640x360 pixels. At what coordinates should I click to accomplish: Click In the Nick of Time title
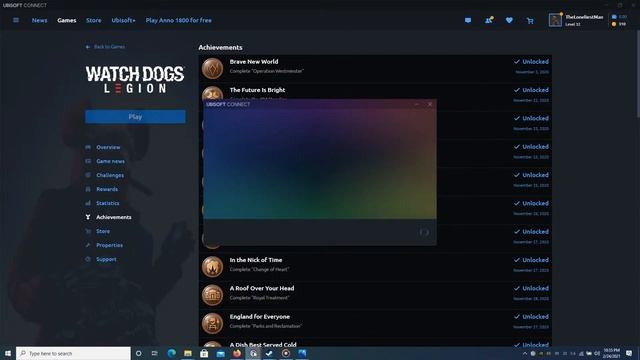256,260
